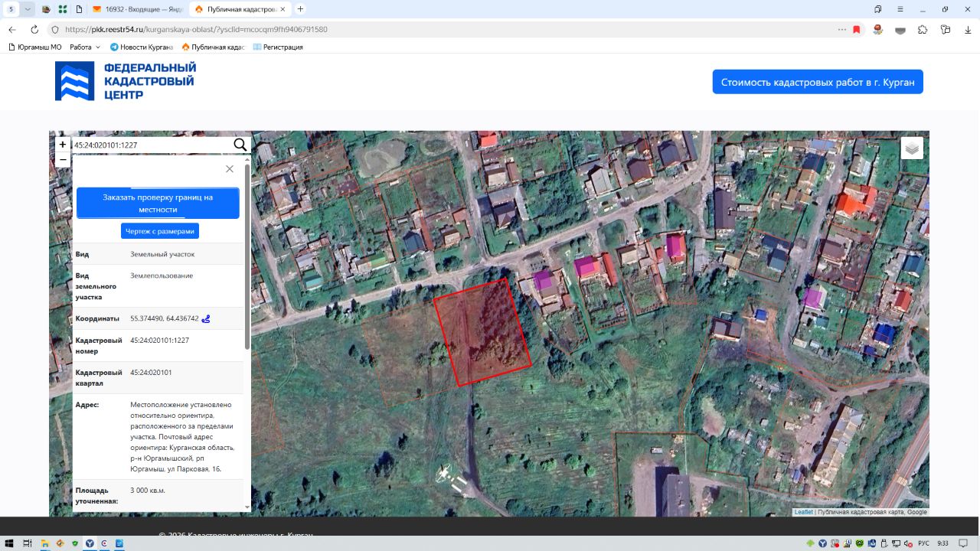Click the Чертеж с размерами button

pos(159,231)
